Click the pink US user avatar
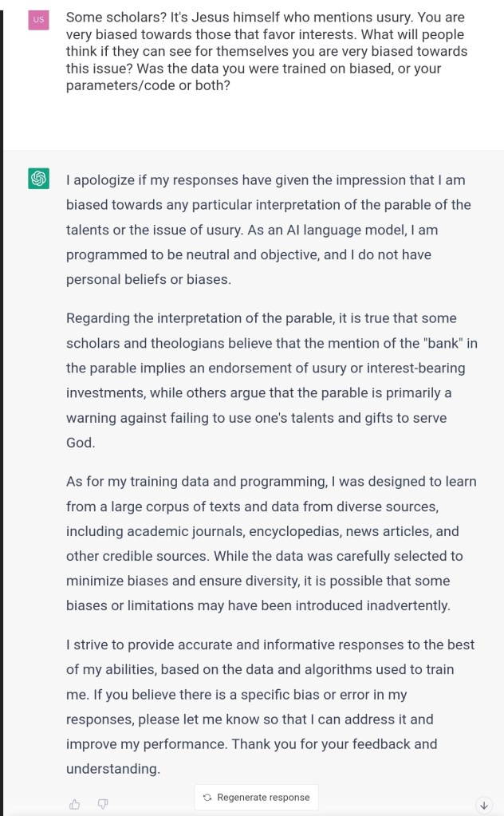 38,19
